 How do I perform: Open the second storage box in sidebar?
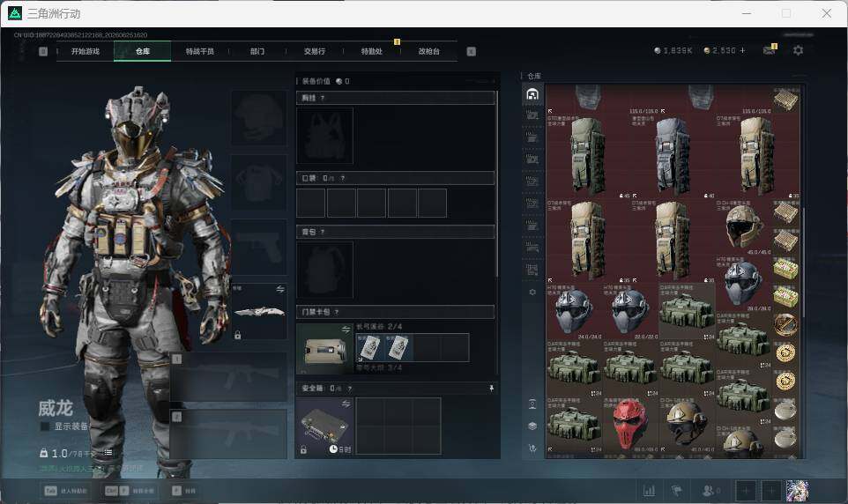coord(532,115)
